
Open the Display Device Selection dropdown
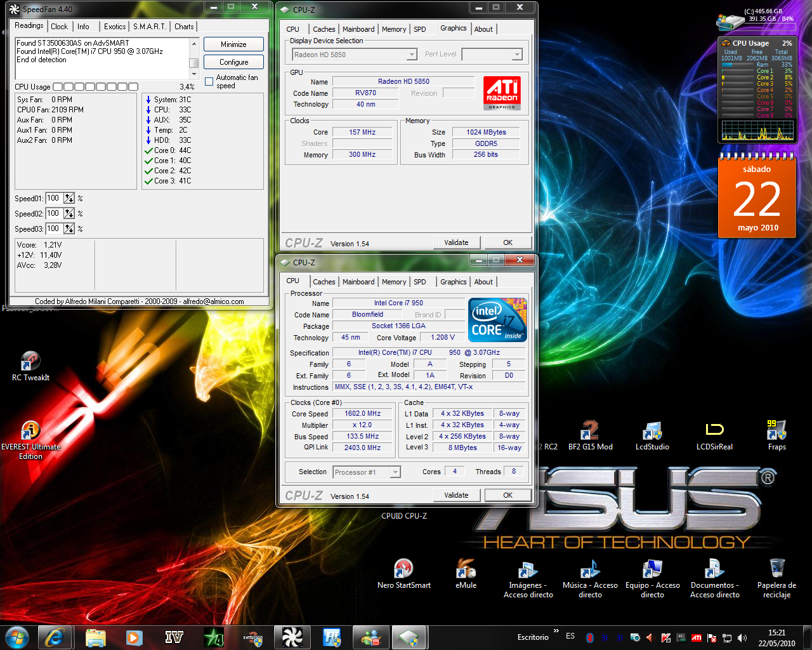pyautogui.click(x=355, y=55)
